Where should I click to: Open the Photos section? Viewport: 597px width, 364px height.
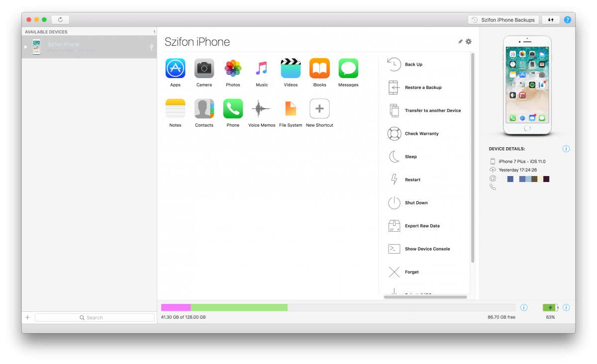pos(233,69)
